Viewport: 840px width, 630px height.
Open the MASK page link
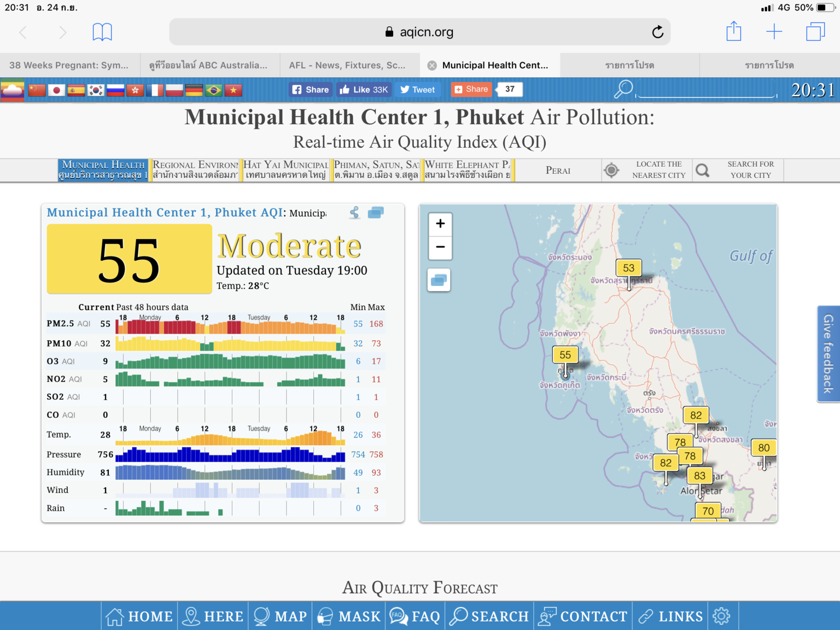pyautogui.click(x=349, y=616)
